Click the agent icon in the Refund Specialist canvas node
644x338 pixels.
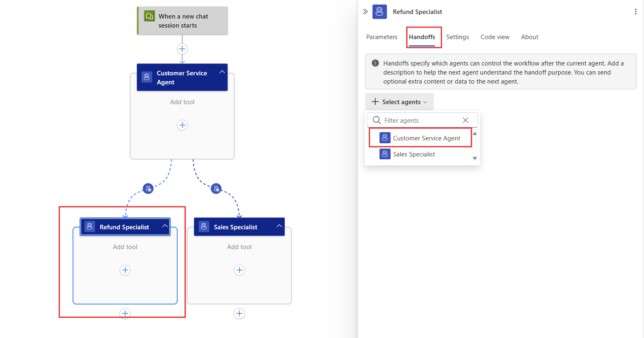89,226
